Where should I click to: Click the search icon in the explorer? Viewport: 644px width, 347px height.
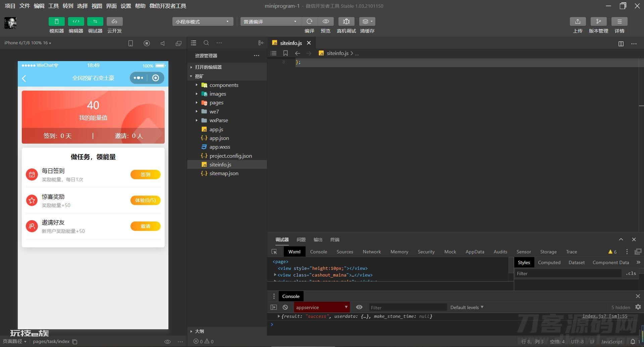206,43
